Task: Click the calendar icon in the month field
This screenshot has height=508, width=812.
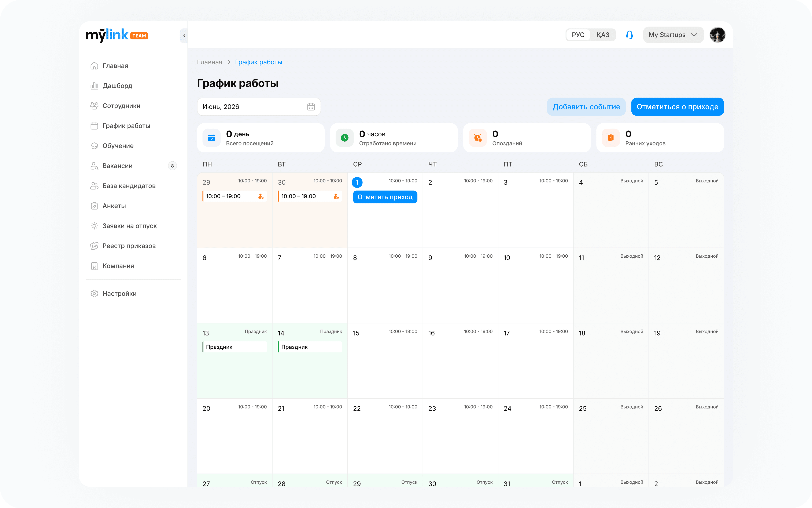Action: click(x=311, y=107)
